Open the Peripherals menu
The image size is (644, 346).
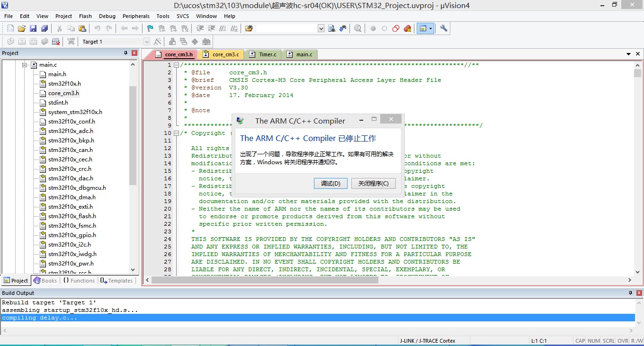[x=136, y=16]
